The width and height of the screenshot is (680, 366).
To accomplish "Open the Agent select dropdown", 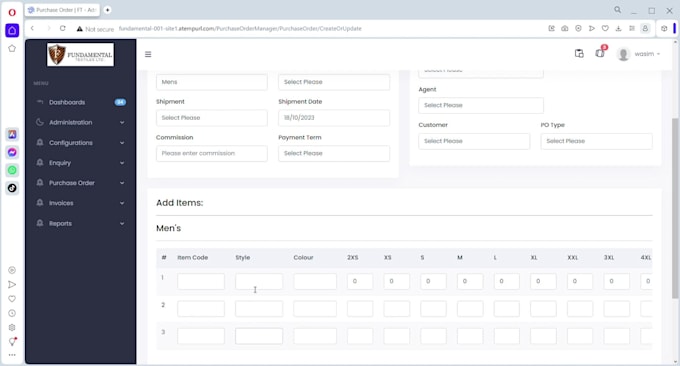I will click(x=481, y=105).
